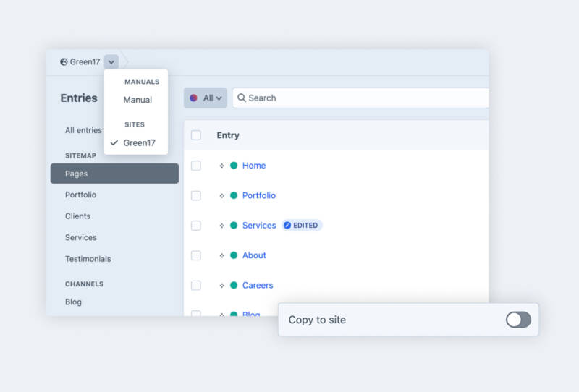This screenshot has height=392, width=579.
Task: Click the magnifier icon in Search field
Action: pos(242,98)
